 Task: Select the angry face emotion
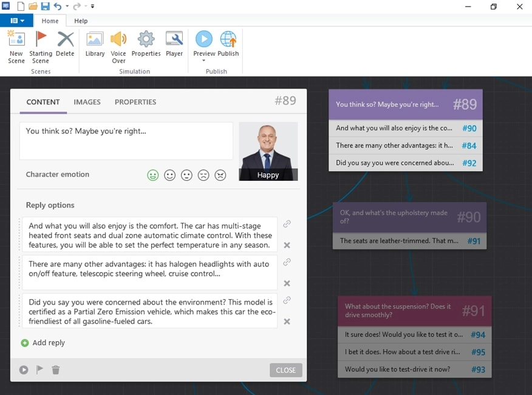pyautogui.click(x=220, y=175)
